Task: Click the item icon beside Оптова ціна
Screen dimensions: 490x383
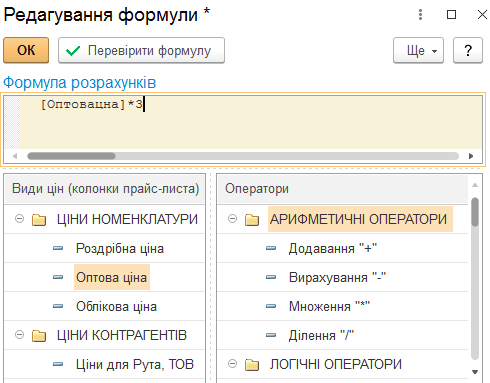Action: (58, 277)
